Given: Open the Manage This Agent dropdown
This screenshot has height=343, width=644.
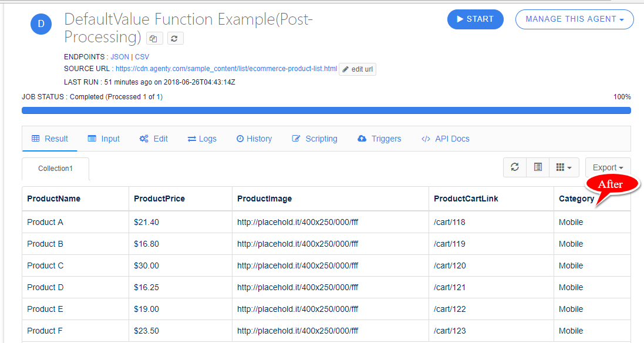Looking at the screenshot, I should (x=574, y=19).
